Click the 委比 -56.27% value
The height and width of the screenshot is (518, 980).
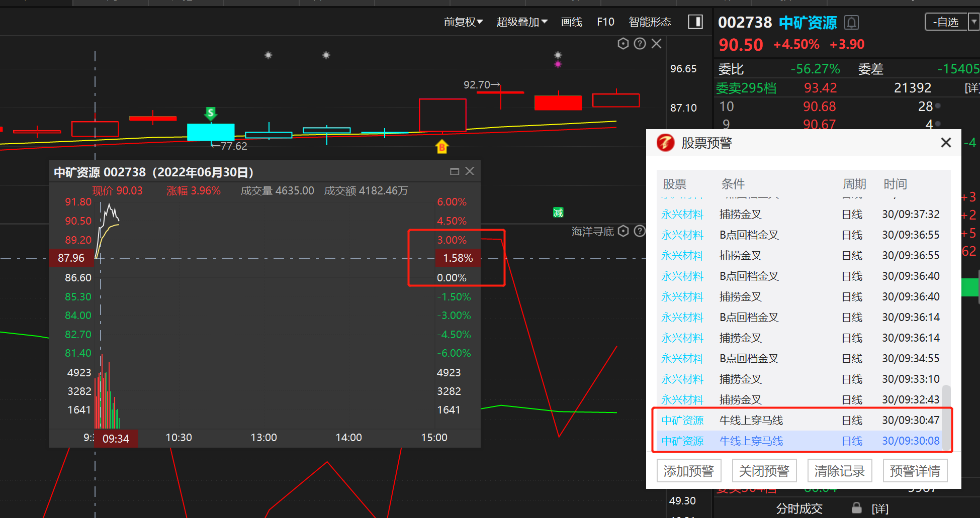[815, 69]
